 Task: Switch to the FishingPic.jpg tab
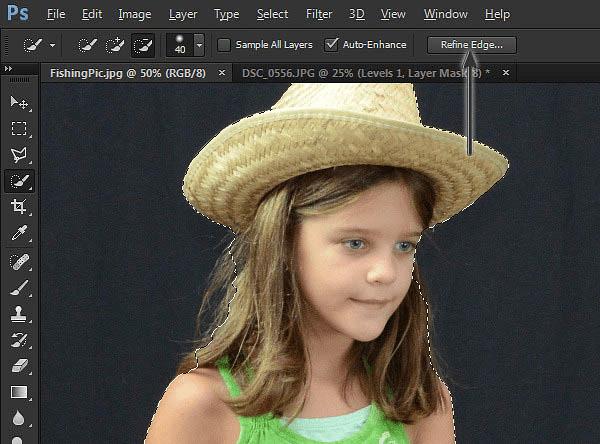[x=128, y=73]
